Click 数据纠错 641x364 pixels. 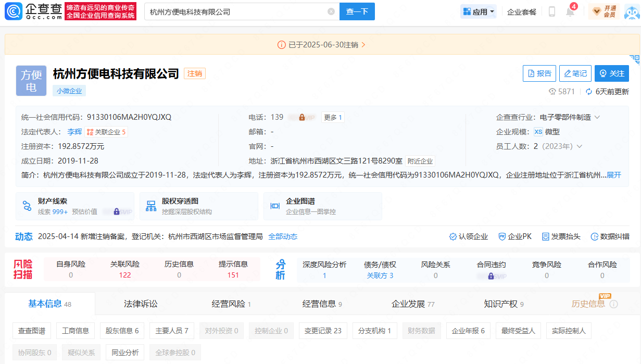click(610, 236)
